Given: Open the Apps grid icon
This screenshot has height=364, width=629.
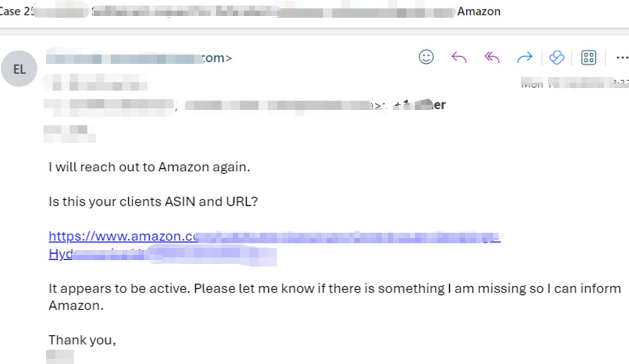Looking at the screenshot, I should [x=589, y=57].
